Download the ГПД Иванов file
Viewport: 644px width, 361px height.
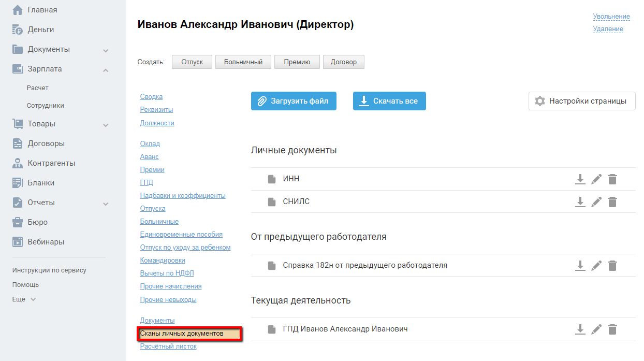coord(580,329)
